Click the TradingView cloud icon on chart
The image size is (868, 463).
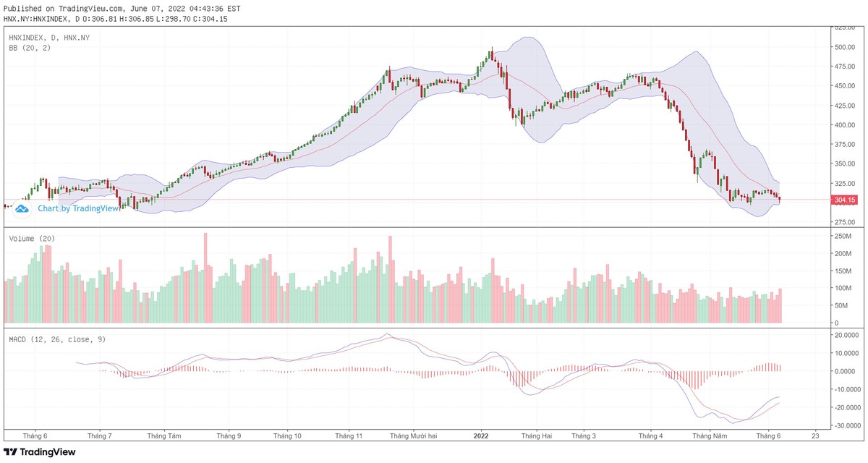[21, 208]
